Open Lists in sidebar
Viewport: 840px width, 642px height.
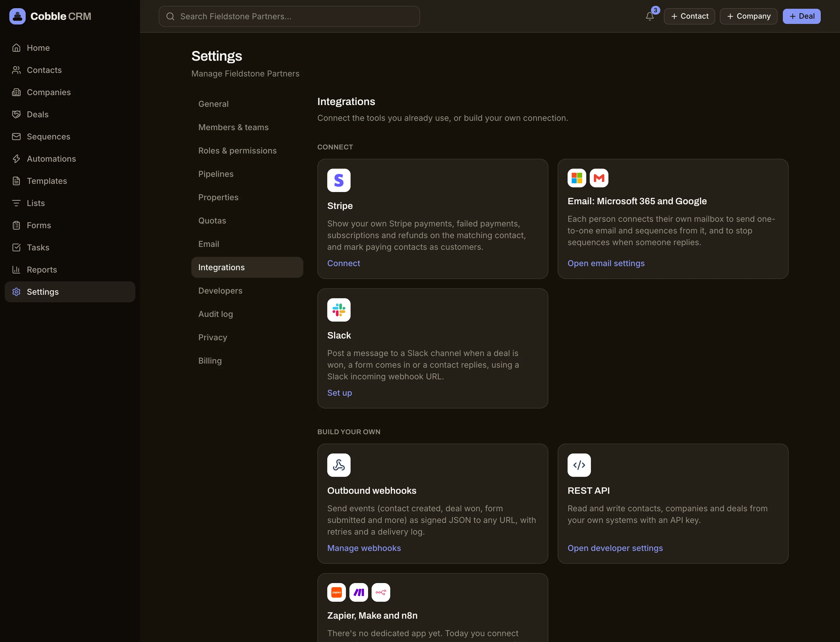(x=70, y=203)
